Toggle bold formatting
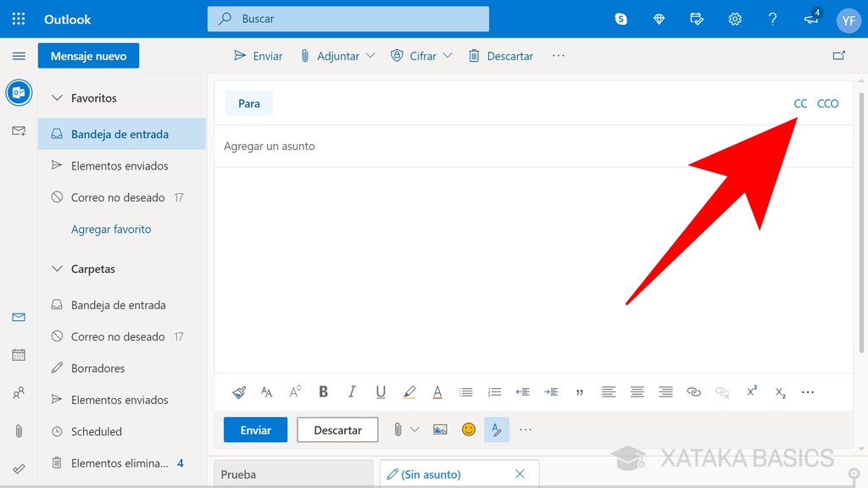Image resolution: width=868 pixels, height=488 pixels. (323, 391)
